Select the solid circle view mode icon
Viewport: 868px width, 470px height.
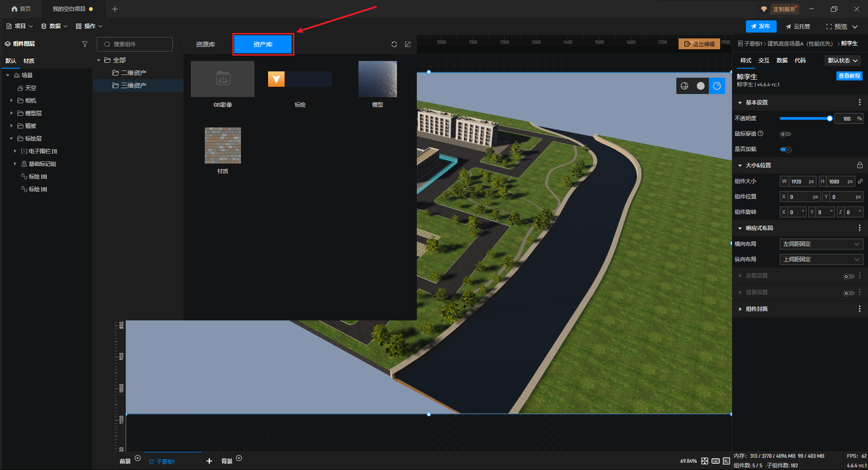700,86
